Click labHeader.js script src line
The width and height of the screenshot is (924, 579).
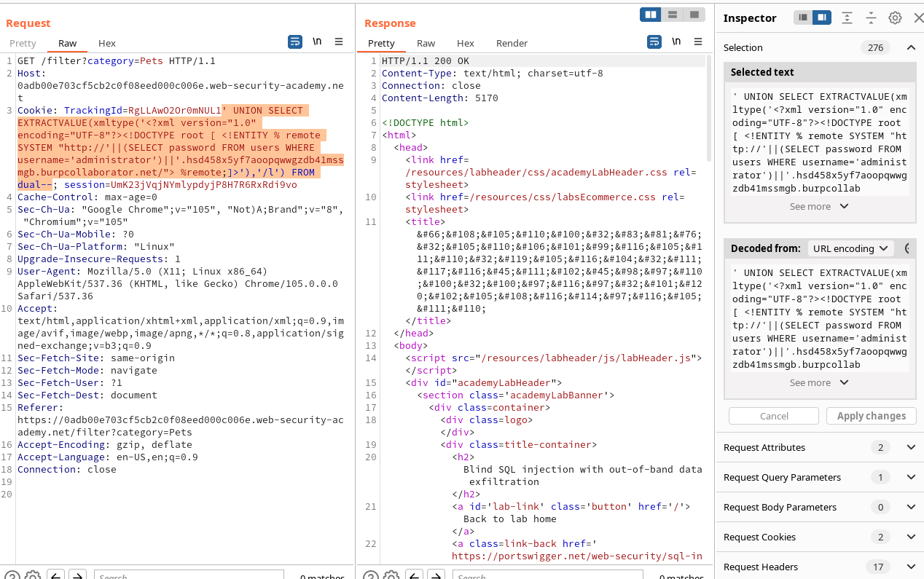[553, 358]
